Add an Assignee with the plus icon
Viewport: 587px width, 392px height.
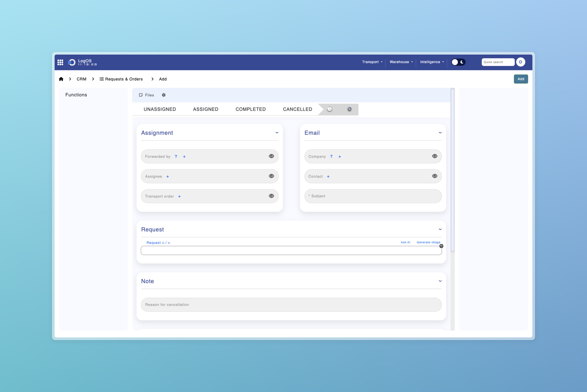168,177
